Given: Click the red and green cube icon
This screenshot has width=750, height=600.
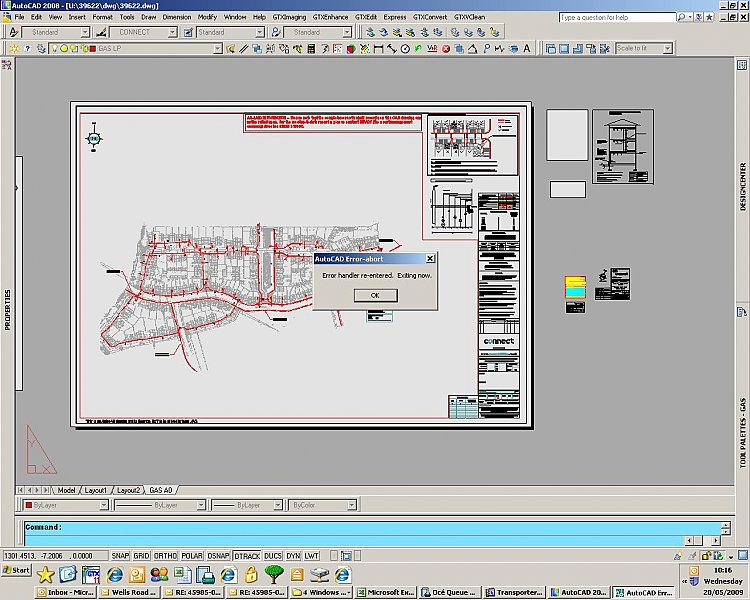Looking at the screenshot, I should (x=352, y=48).
